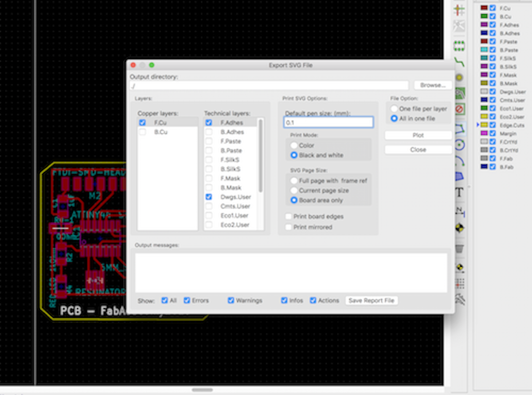Select the Add vias tool
This screenshot has height=395, width=532.
coord(459,77)
